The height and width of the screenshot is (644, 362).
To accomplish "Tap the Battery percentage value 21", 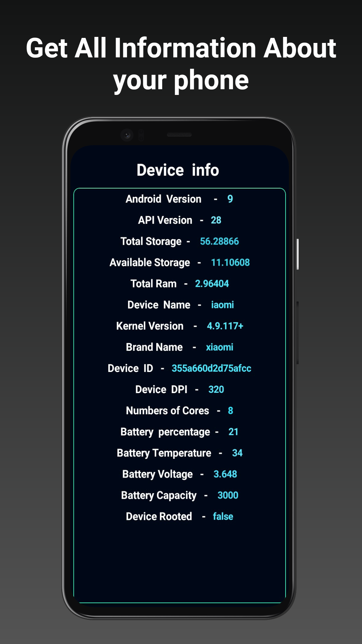I will pos(233,431).
